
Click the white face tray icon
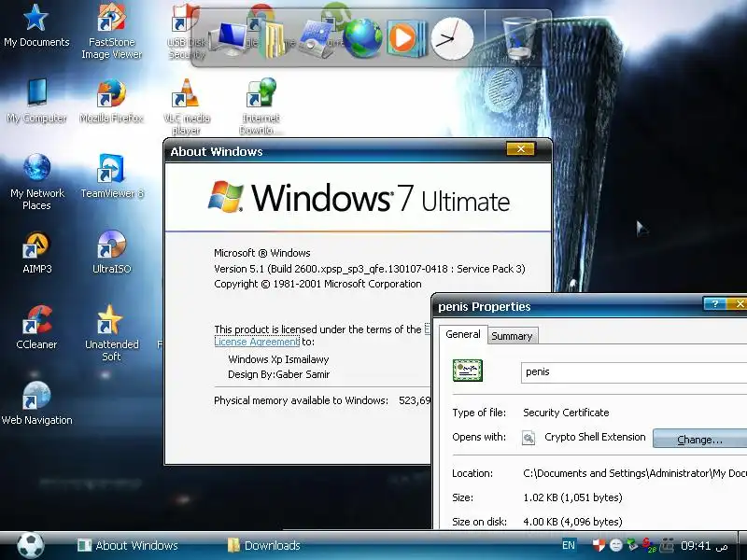615,545
